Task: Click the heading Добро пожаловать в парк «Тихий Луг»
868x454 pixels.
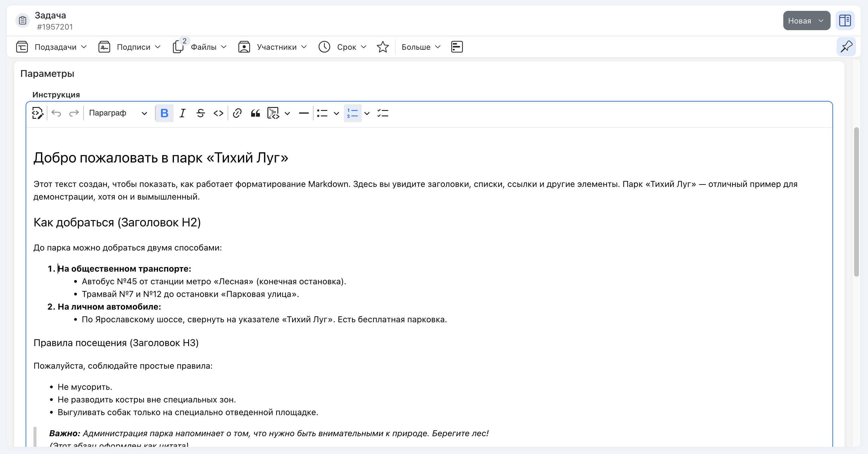Action: (x=161, y=158)
